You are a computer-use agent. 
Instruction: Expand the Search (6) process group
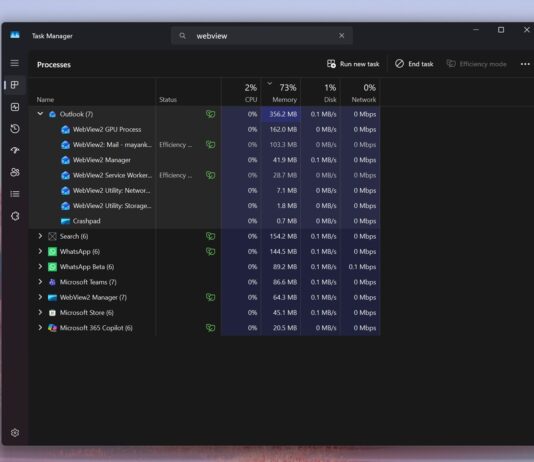point(40,236)
